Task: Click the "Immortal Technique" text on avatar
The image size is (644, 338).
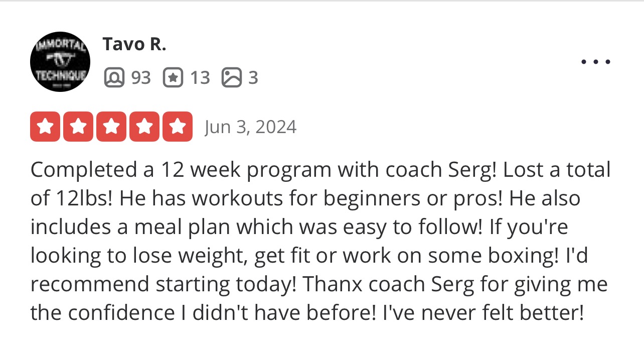Action: [x=60, y=61]
